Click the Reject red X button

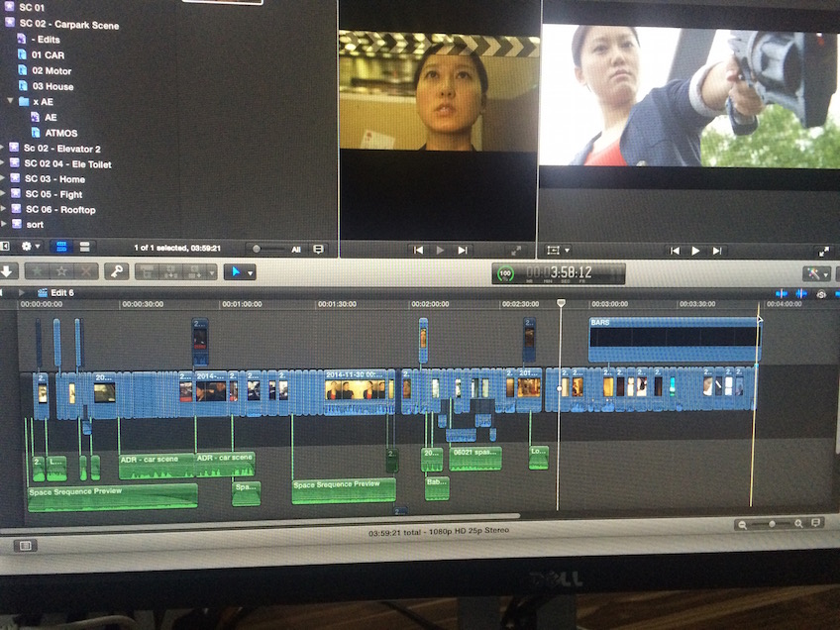pyautogui.click(x=86, y=271)
